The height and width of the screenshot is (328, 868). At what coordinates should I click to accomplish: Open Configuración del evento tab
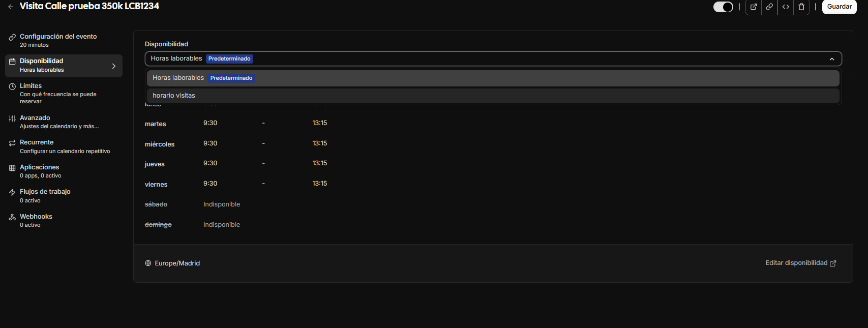pos(58,40)
